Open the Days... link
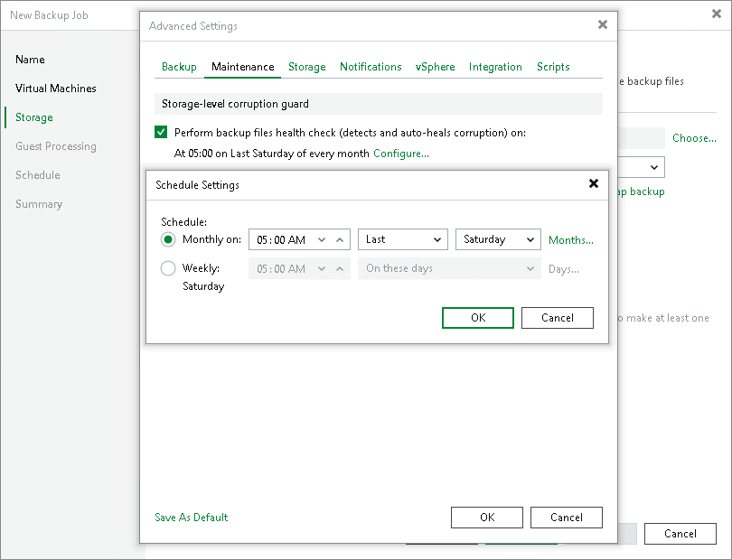This screenshot has width=732, height=560. coord(564,269)
